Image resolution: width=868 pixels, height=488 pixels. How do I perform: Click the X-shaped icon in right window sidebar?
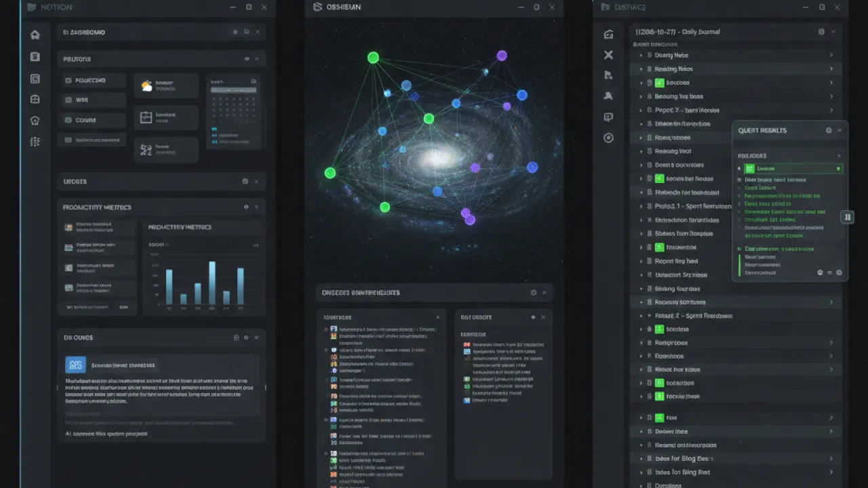[608, 55]
